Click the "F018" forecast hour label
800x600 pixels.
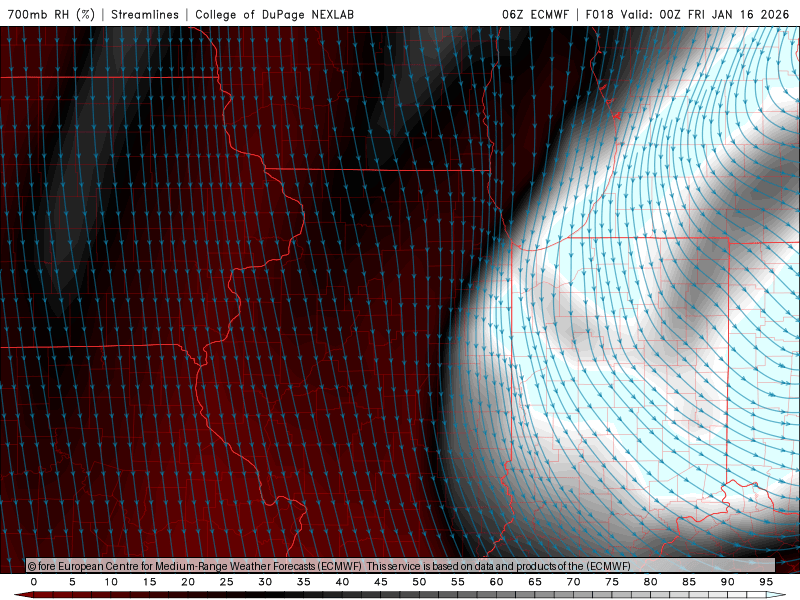point(599,14)
